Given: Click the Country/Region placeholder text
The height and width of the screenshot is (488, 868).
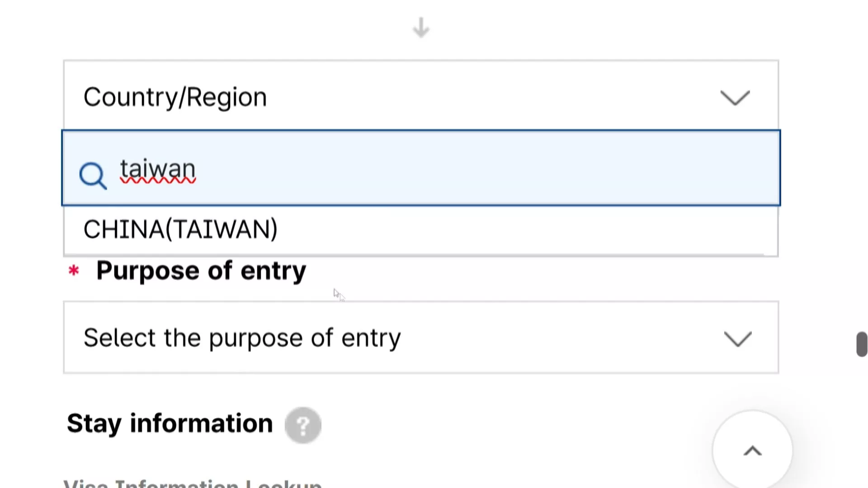Looking at the screenshot, I should point(175,98).
